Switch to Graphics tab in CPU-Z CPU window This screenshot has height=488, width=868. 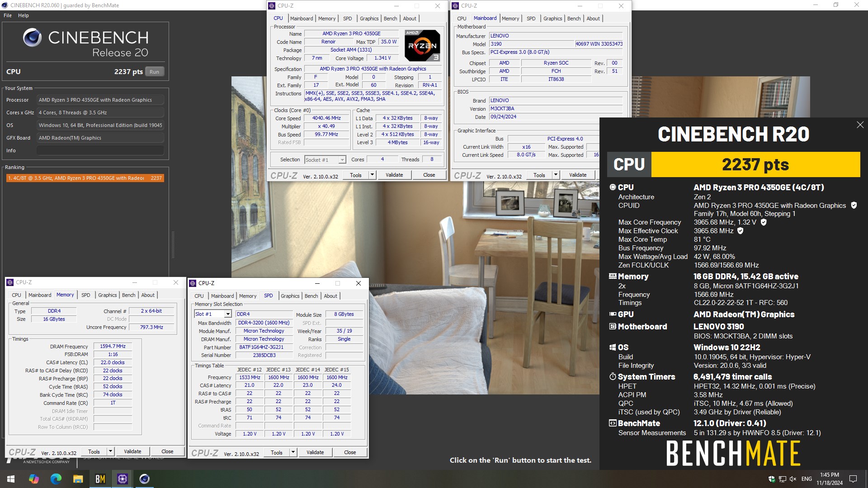coord(369,19)
